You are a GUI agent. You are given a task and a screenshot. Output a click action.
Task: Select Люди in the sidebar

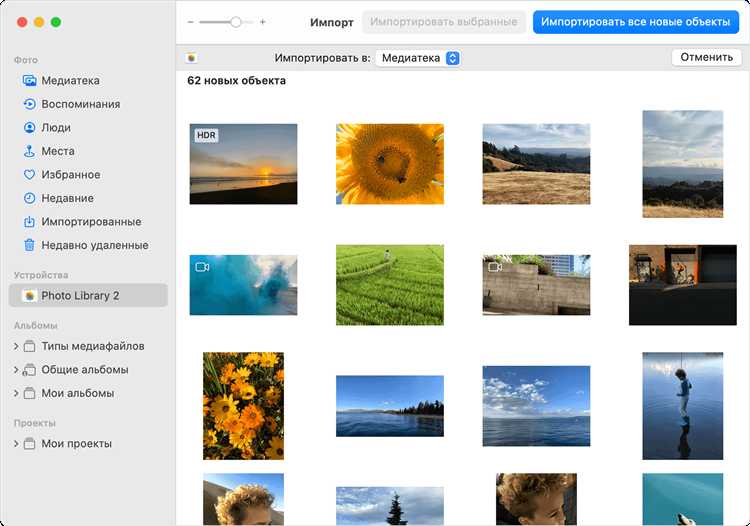[x=88, y=127]
